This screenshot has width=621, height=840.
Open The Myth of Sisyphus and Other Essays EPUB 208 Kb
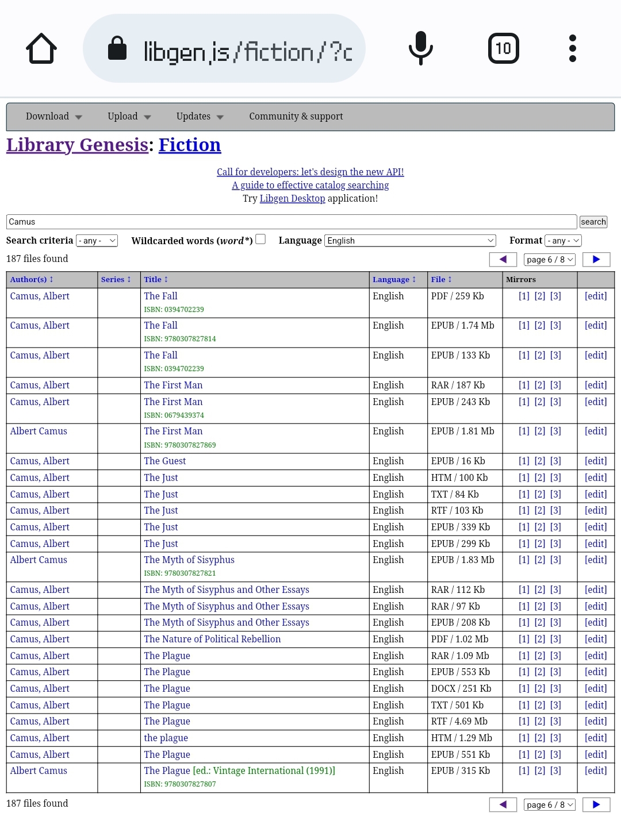pyautogui.click(x=227, y=622)
